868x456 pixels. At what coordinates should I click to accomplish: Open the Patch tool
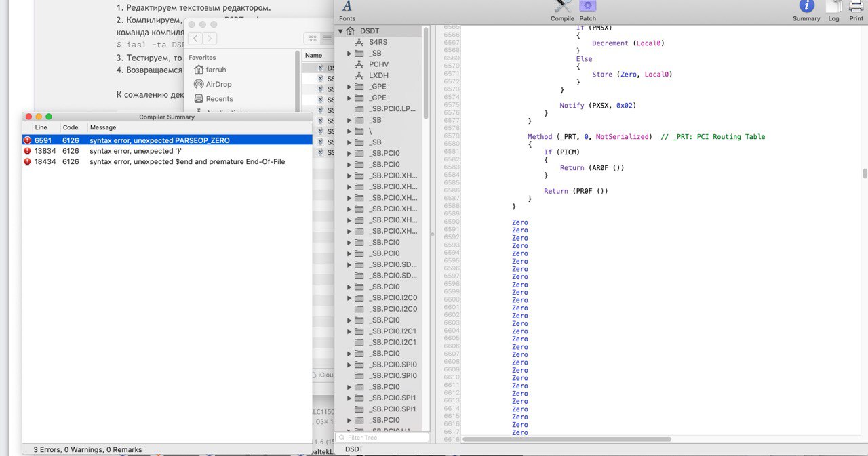tap(587, 9)
